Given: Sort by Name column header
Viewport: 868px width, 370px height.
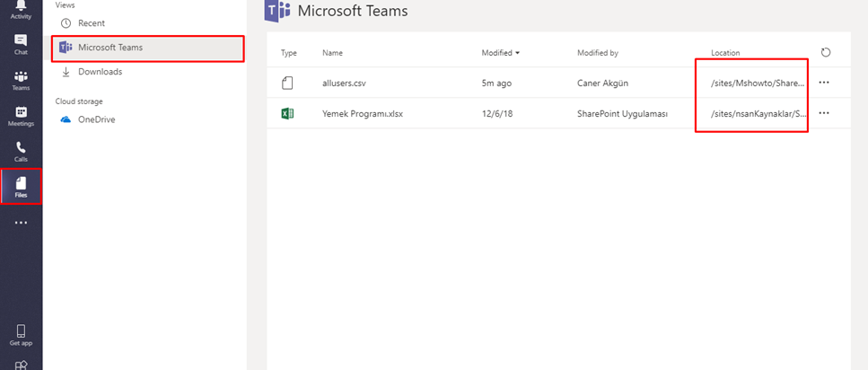Looking at the screenshot, I should pyautogui.click(x=332, y=53).
